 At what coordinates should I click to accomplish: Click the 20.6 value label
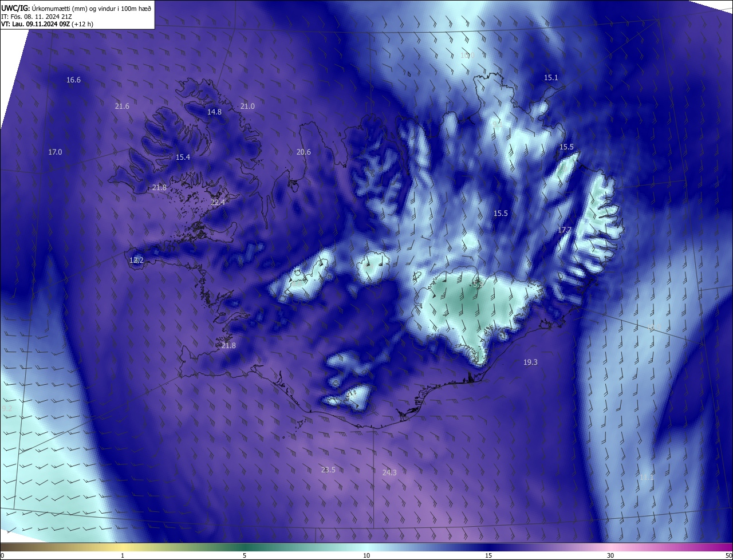tap(304, 152)
